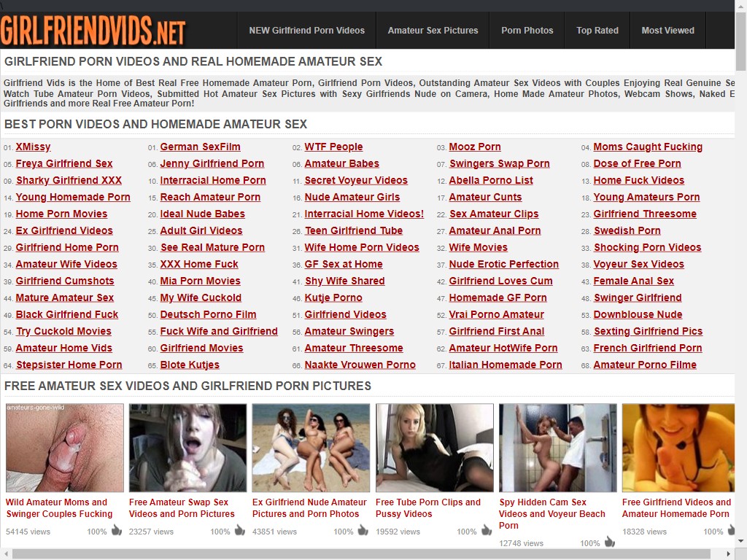
Task: Open the XMissy link
Action: click(x=33, y=147)
